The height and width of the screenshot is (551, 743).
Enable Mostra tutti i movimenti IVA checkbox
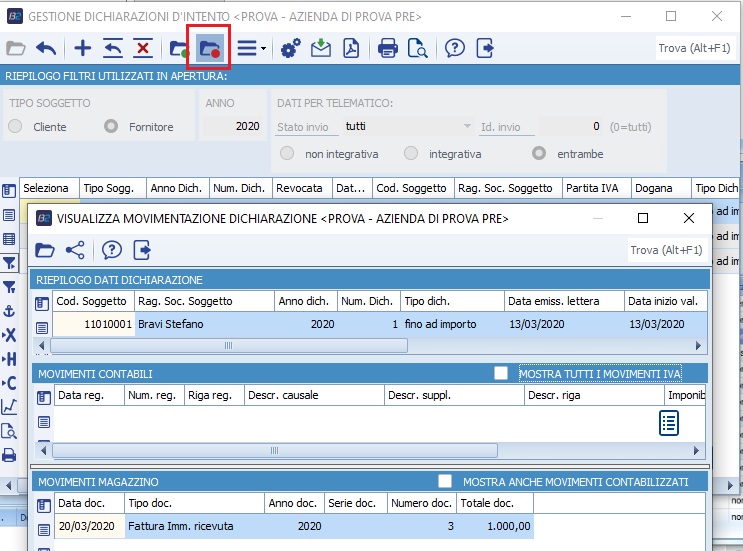pos(502,373)
